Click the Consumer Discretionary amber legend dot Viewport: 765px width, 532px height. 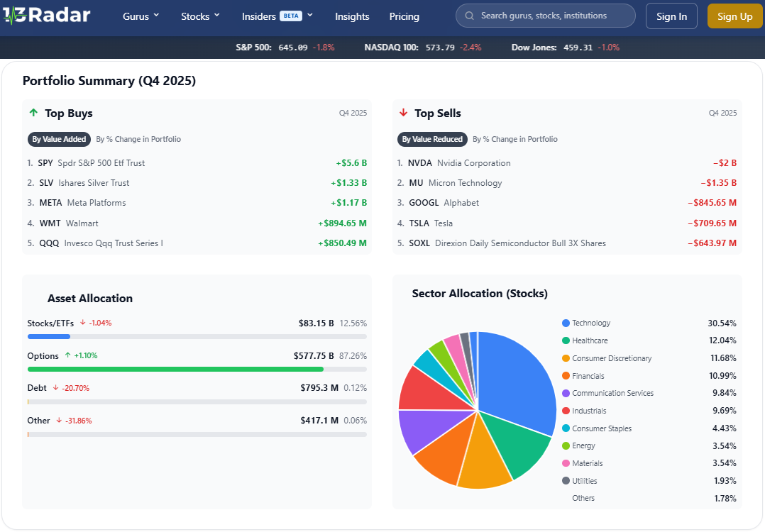coord(566,358)
